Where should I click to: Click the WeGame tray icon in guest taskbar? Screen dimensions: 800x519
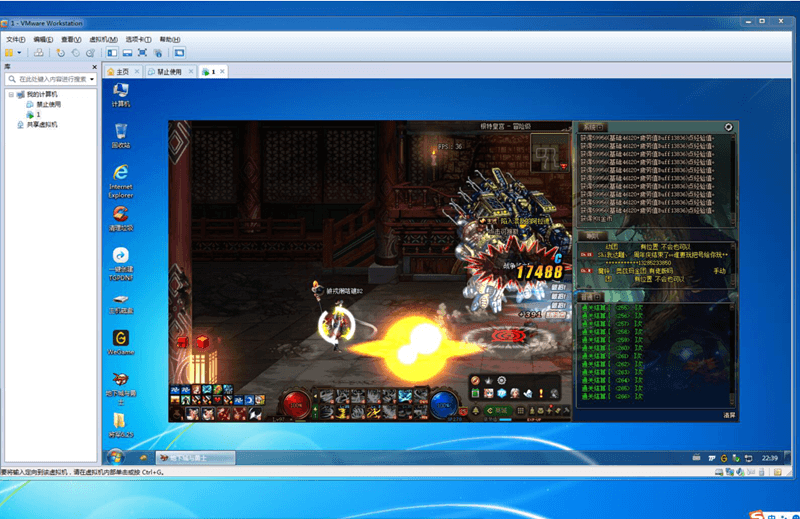[723, 458]
